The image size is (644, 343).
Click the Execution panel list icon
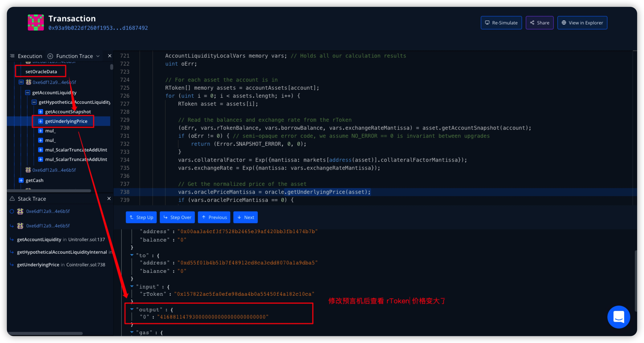(x=12, y=56)
